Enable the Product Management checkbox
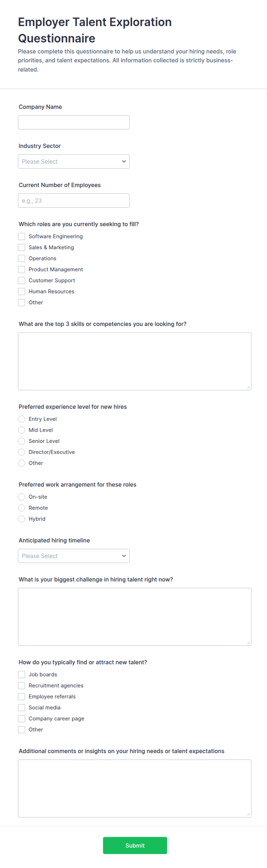Screen dimensions: 267x868 point(22,269)
